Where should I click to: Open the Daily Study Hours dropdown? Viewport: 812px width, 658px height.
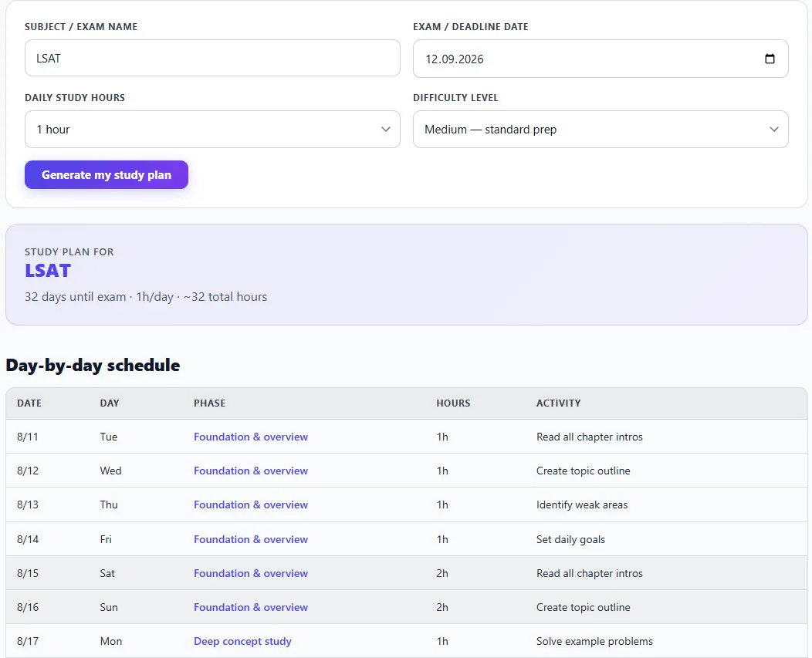212,129
